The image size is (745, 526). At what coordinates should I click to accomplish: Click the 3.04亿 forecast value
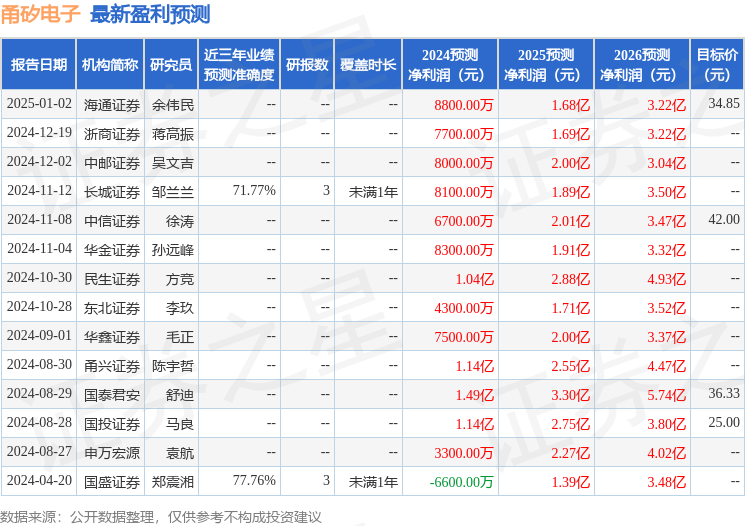tap(666, 163)
